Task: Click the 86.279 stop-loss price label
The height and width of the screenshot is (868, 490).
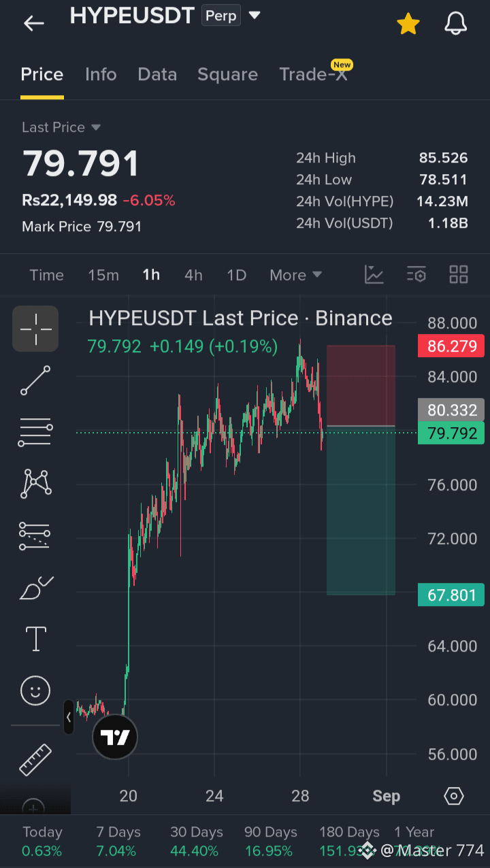Action: point(451,346)
